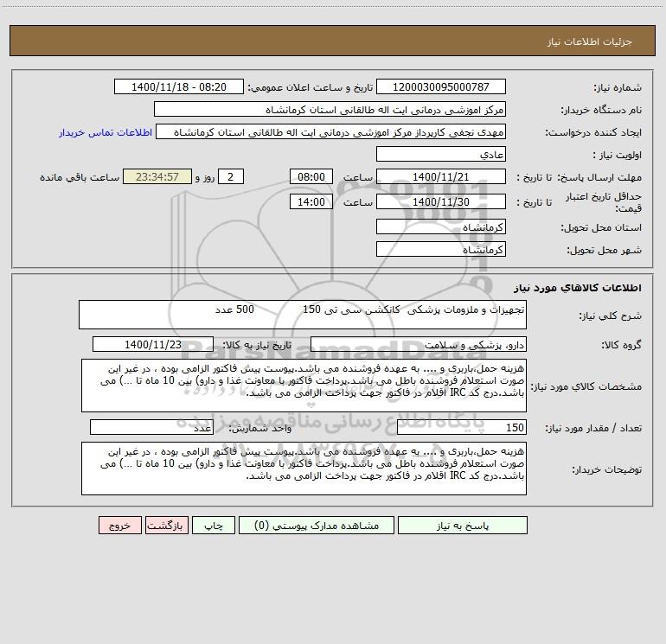Image resolution: width=666 pixels, height=644 pixels.
Task: Click the توضیحات خریدار label
Action: pyautogui.click(x=607, y=469)
